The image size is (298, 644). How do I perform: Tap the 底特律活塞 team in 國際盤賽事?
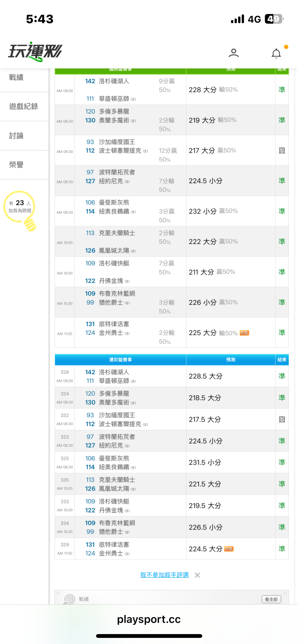pyautogui.click(x=114, y=324)
